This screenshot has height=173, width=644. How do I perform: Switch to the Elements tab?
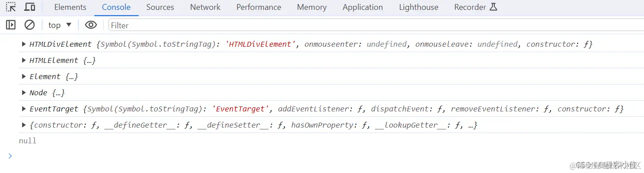pyautogui.click(x=70, y=7)
